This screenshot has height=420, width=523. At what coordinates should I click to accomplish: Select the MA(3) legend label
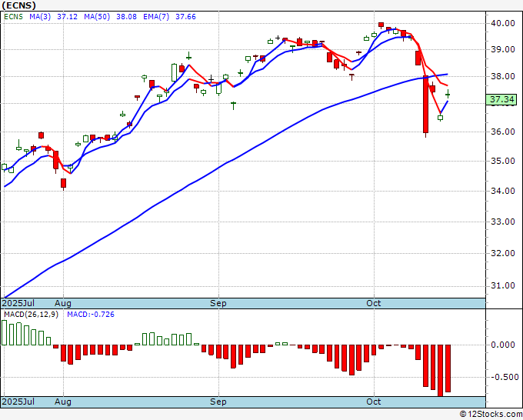[40, 17]
